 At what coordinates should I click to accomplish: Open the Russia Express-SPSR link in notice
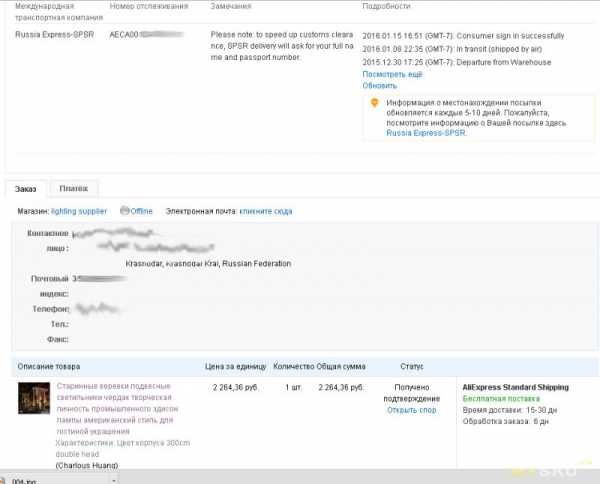tap(426, 132)
